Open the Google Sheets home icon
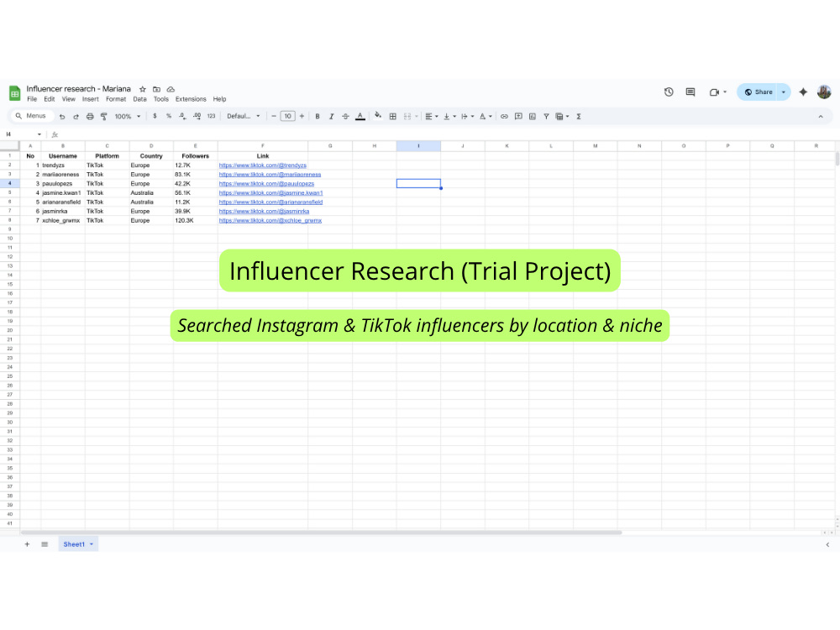The width and height of the screenshot is (840, 630). 15,93
